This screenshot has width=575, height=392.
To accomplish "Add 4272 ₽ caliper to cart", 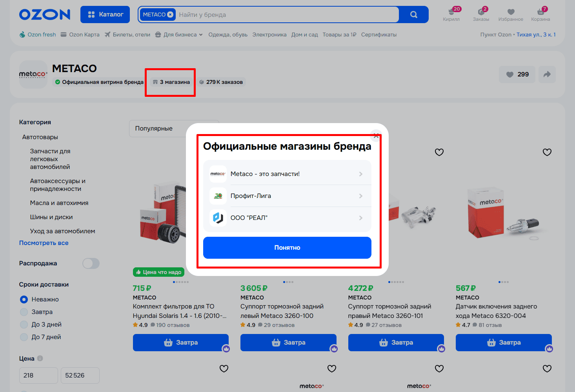I will pos(396,343).
